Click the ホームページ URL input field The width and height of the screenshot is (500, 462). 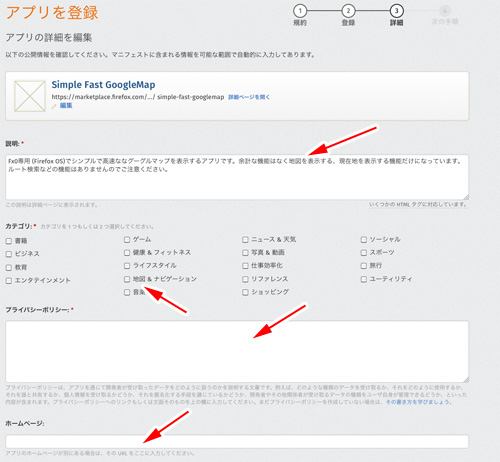[237, 441]
